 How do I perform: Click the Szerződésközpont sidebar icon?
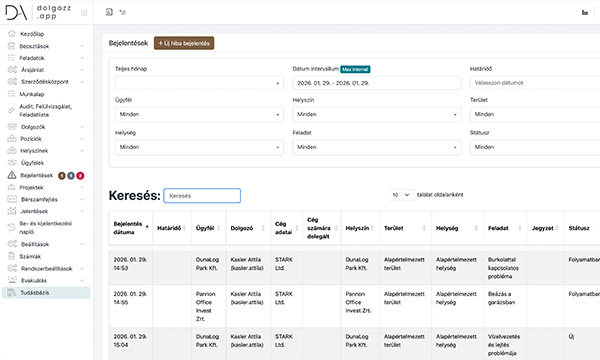point(12,81)
